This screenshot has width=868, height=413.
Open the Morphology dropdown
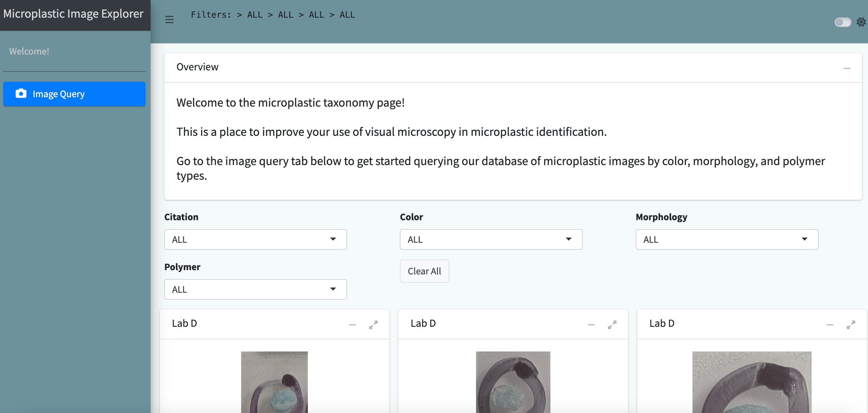click(x=727, y=239)
